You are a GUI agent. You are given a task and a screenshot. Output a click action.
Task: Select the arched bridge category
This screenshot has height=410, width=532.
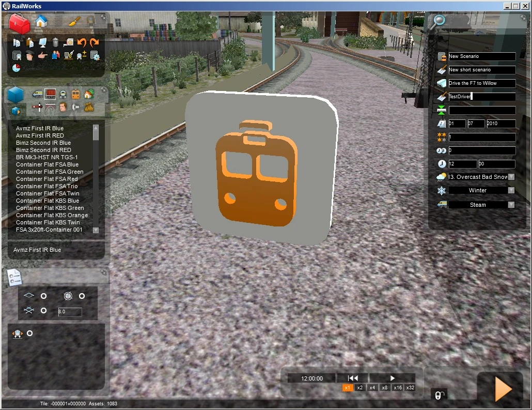coord(50,108)
